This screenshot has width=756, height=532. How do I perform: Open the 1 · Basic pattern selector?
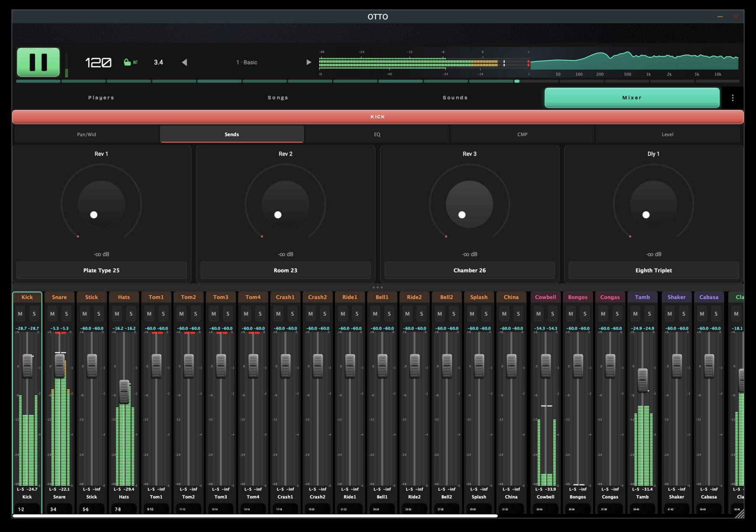pos(247,62)
